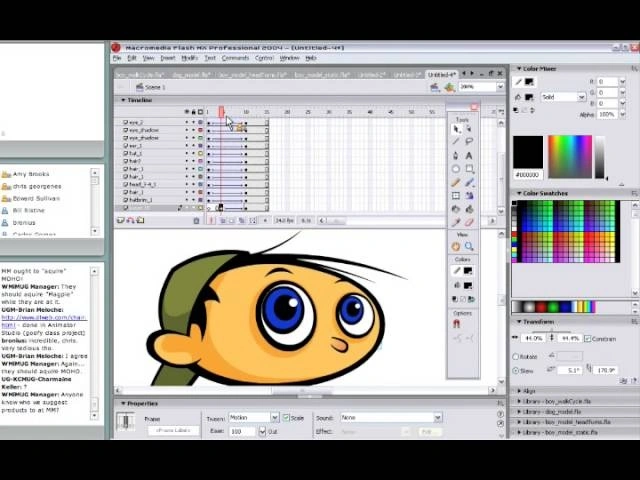Screen dimensions: 640x480
Task: Select the Lasso tool
Action: click(469, 142)
